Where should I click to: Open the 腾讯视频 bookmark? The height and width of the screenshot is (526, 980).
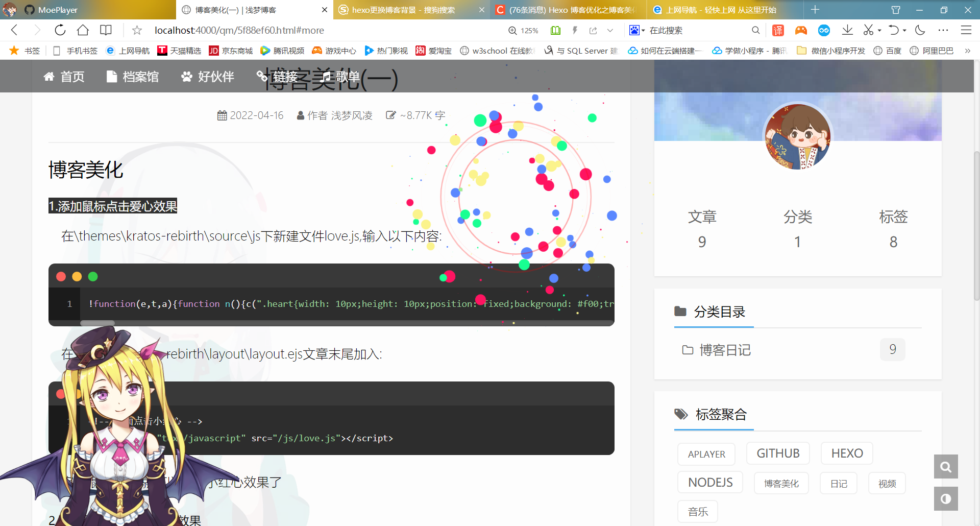click(x=282, y=51)
